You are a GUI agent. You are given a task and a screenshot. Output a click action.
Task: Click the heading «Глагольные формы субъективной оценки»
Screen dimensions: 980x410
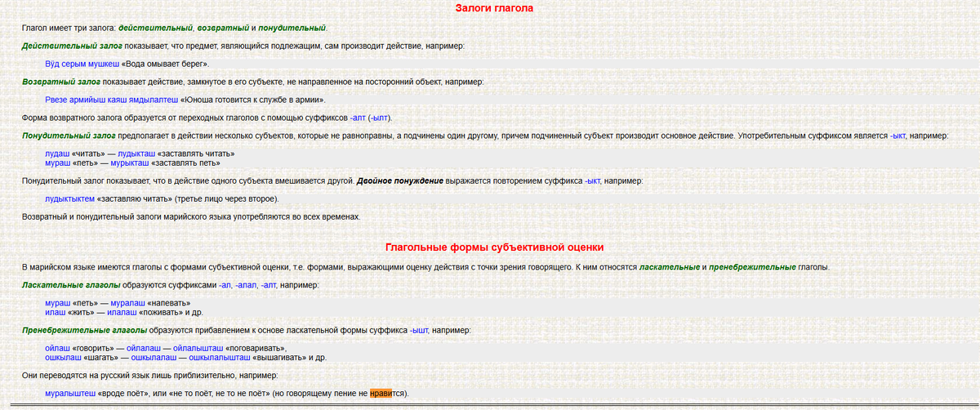click(x=494, y=247)
